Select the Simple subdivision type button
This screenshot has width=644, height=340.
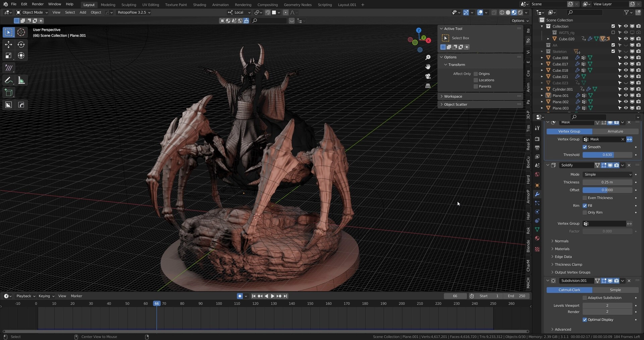(615, 290)
